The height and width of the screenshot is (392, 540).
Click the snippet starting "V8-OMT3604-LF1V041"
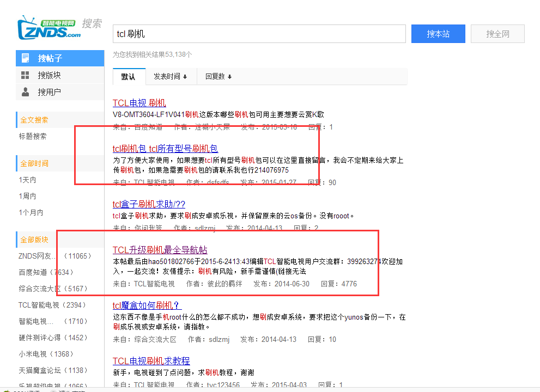(x=219, y=114)
